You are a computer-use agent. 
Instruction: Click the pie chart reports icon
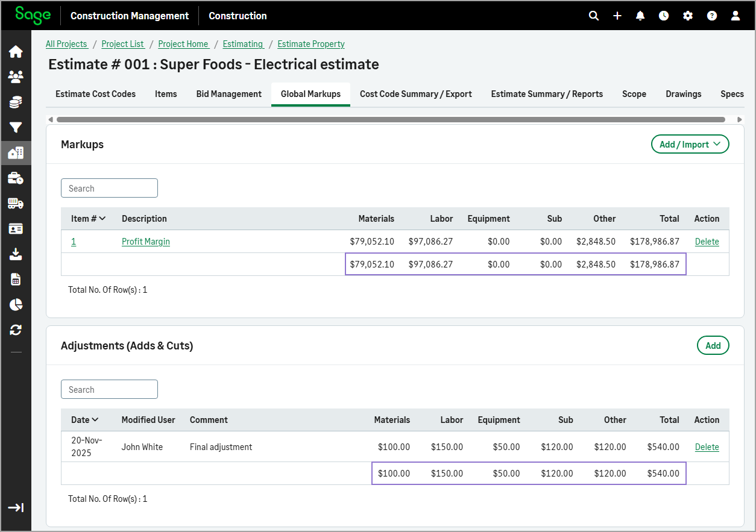pos(16,304)
